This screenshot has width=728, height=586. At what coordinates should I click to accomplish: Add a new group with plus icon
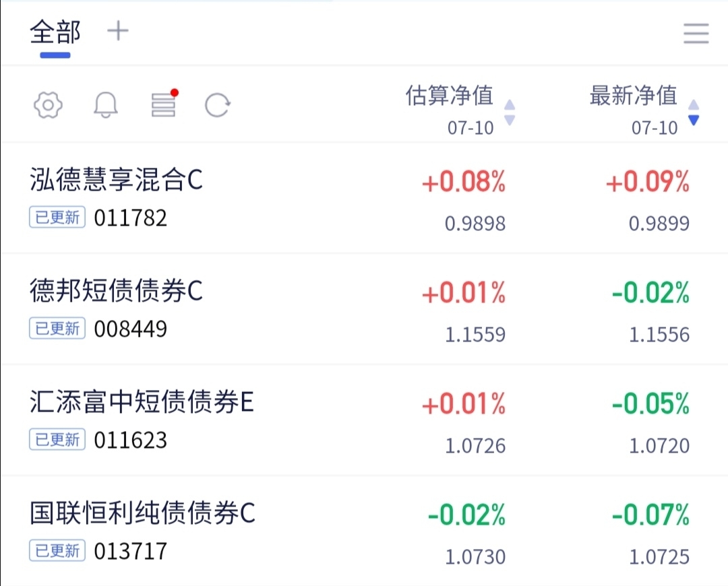tap(118, 32)
